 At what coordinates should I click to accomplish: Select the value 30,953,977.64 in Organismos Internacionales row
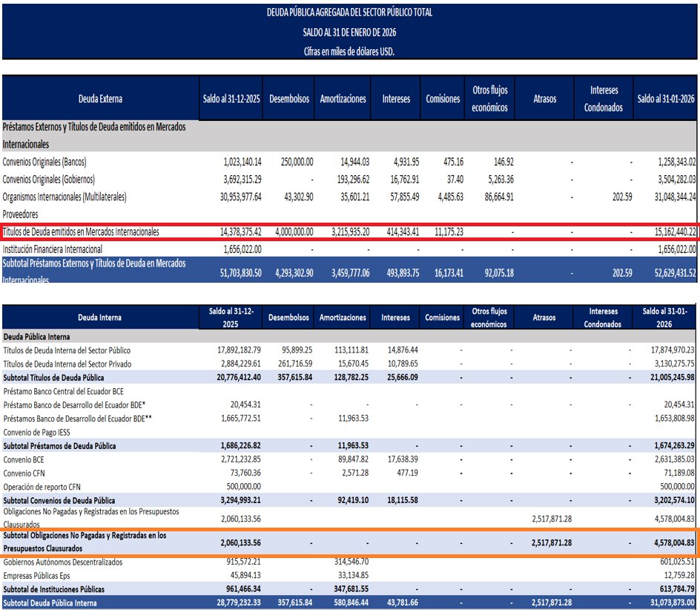click(240, 197)
